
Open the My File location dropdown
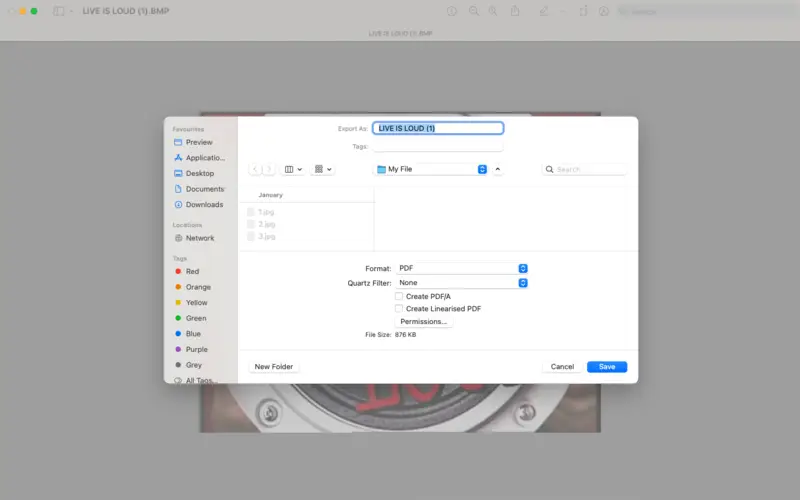point(432,169)
